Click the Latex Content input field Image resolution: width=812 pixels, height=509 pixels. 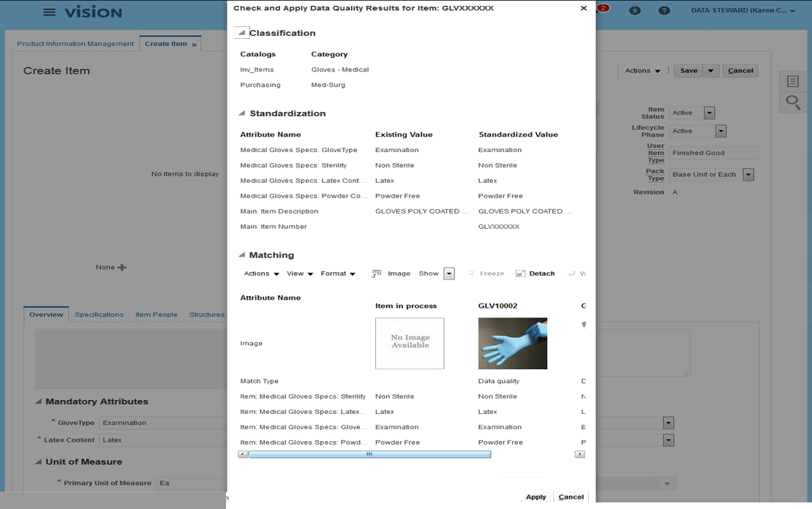pyautogui.click(x=163, y=440)
